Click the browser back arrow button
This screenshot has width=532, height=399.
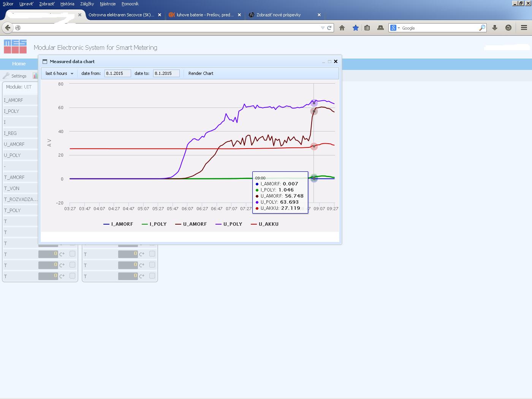(8, 28)
